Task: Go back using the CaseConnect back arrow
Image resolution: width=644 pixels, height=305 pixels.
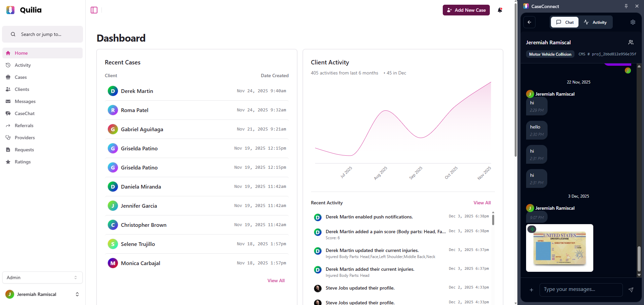Action: pyautogui.click(x=529, y=22)
